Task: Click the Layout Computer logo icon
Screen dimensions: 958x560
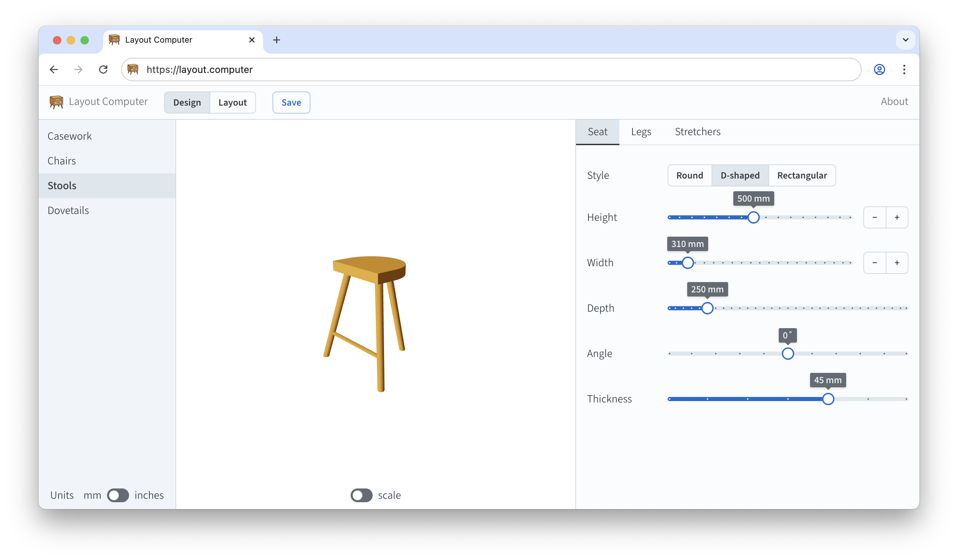Action: click(x=56, y=102)
